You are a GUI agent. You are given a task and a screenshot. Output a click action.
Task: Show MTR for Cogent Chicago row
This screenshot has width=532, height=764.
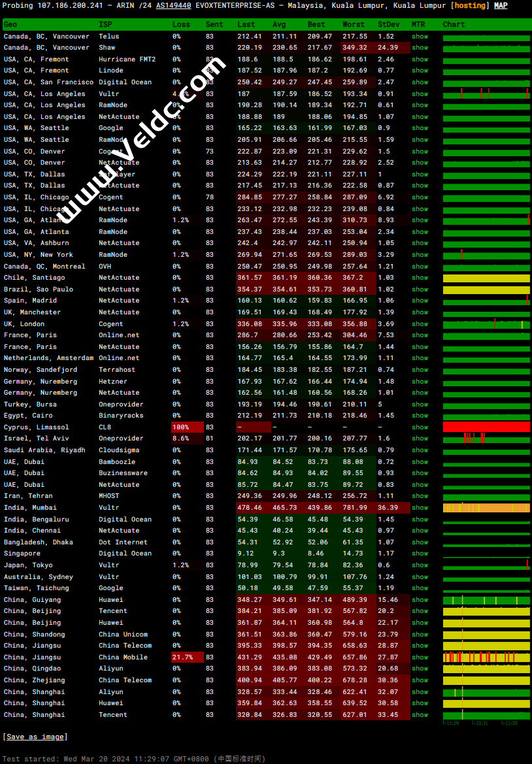click(x=420, y=197)
